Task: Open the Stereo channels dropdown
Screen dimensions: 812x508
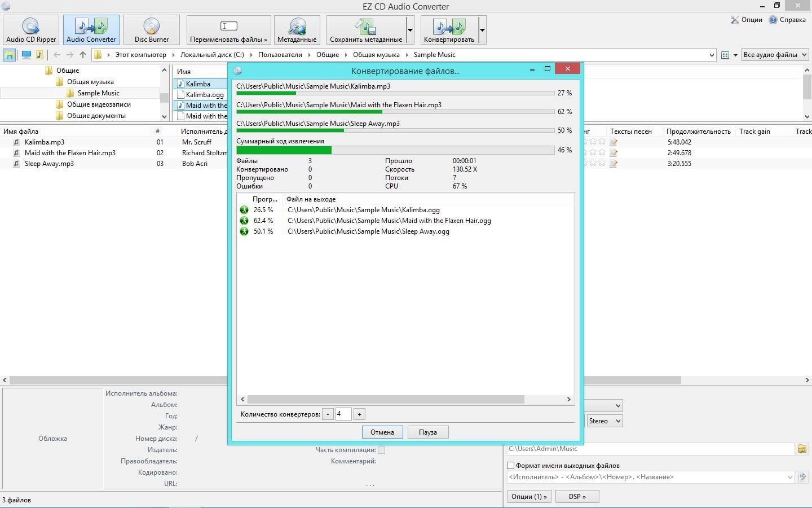Action: [604, 421]
